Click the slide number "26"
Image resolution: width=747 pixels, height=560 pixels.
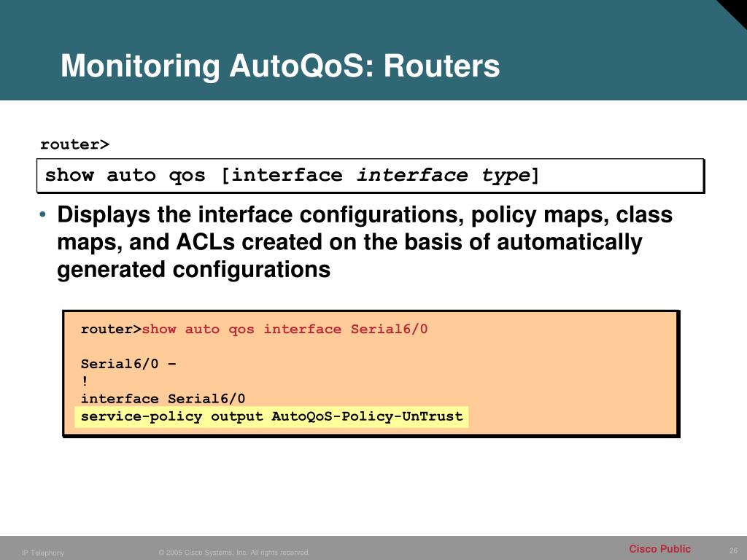pyautogui.click(x=733, y=551)
